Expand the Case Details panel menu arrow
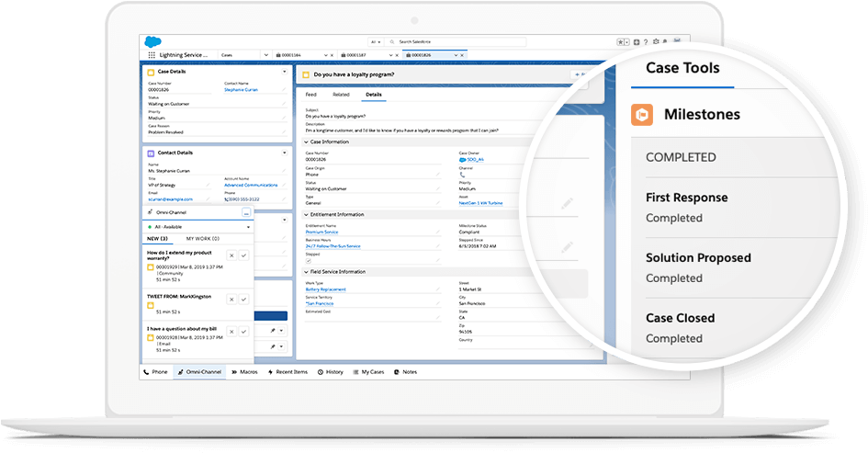The height and width of the screenshot is (453, 868). (x=284, y=71)
